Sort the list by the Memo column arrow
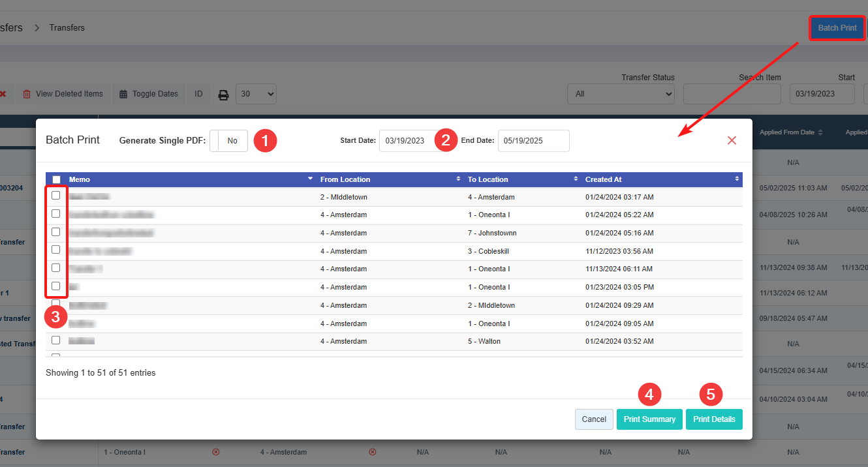868x467 pixels. 310,179
